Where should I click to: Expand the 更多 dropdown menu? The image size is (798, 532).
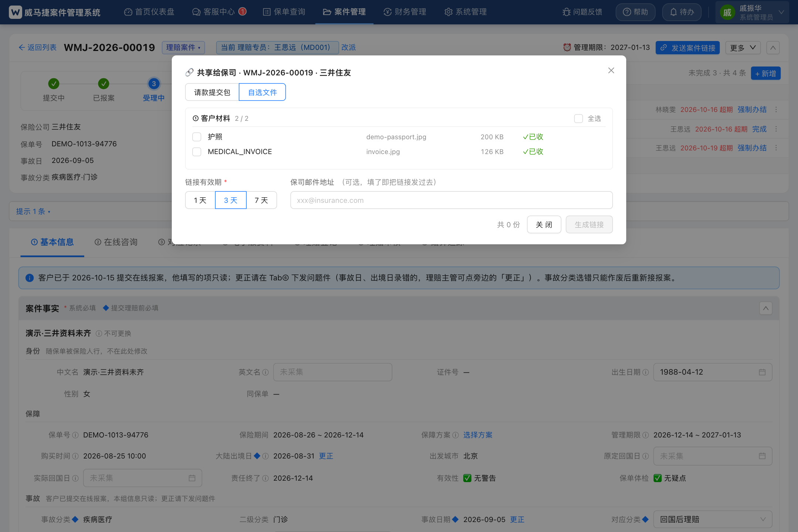click(743, 48)
